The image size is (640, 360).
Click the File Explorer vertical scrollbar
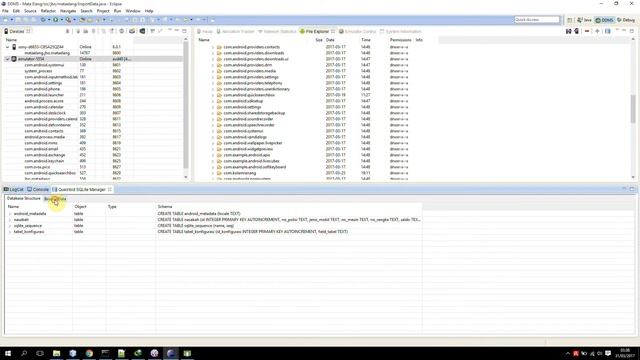633,108
